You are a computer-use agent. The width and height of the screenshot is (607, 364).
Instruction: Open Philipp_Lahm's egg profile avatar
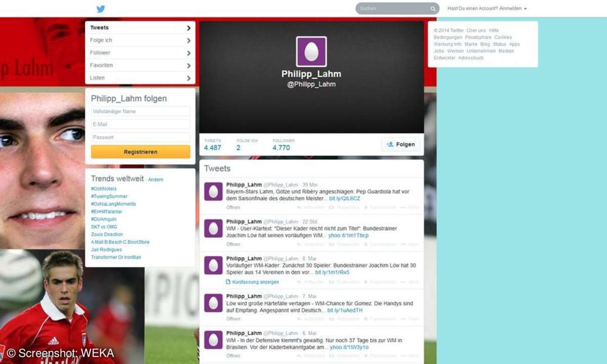tap(311, 51)
